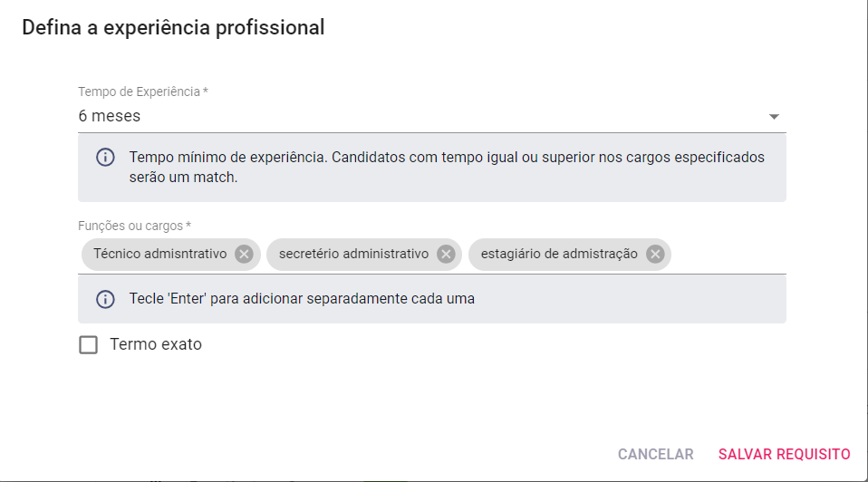Remove the 'secretério administrativo' chip

(446, 254)
